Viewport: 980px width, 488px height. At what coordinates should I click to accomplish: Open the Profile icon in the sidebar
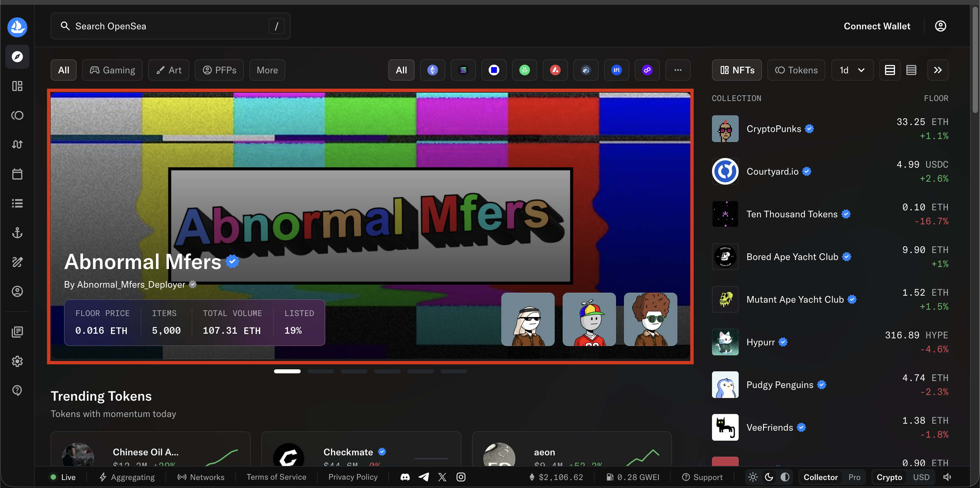coord(17,291)
